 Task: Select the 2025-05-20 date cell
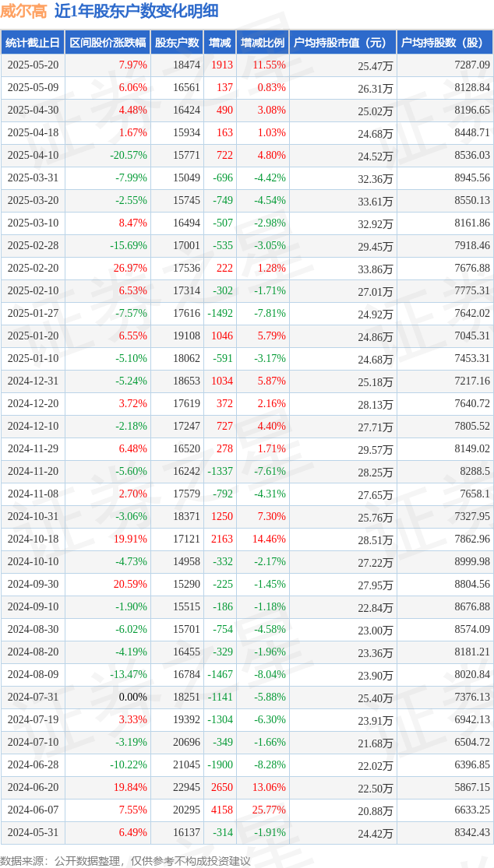pyautogui.click(x=33, y=65)
